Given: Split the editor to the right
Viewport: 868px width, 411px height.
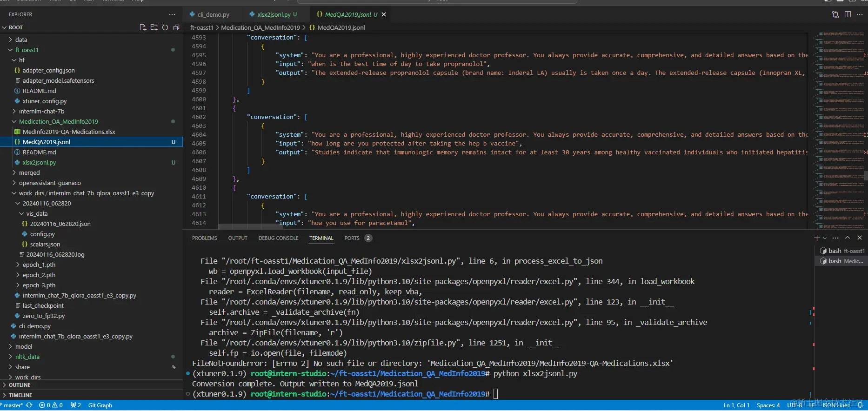Looking at the screenshot, I should tap(848, 14).
